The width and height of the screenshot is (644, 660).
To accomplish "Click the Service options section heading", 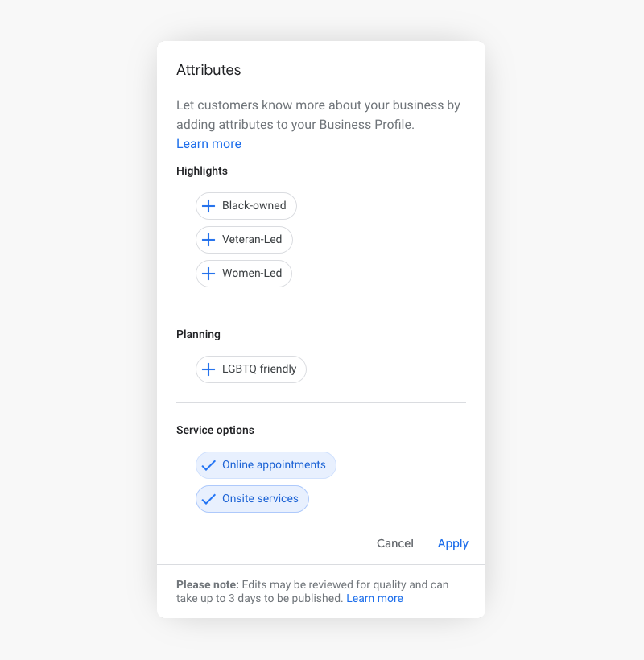I will point(215,430).
